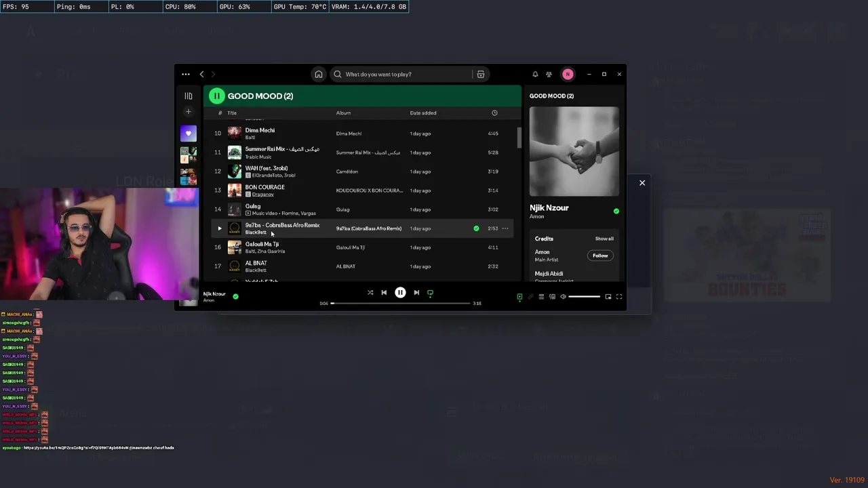Open Friend Activity icon

(x=549, y=75)
